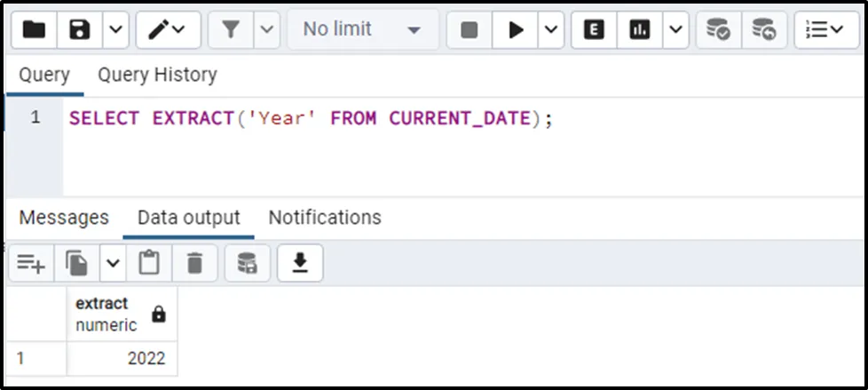Switch to the Notifications tab

(x=325, y=218)
